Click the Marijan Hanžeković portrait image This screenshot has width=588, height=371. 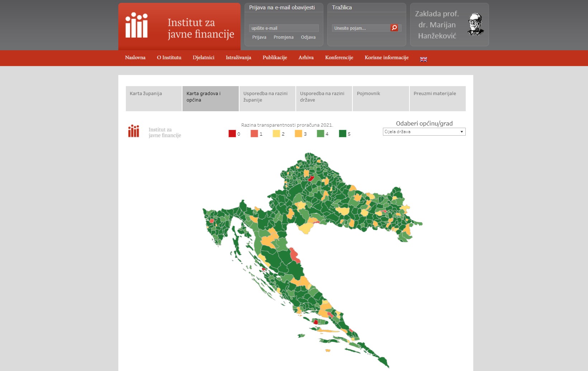[x=476, y=24]
